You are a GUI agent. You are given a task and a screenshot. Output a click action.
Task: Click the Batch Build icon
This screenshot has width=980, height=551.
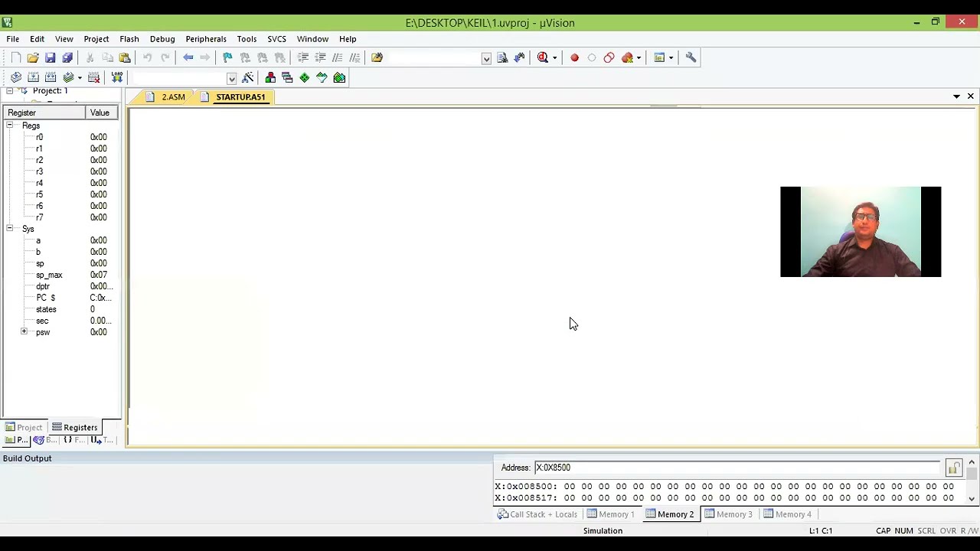click(x=68, y=77)
